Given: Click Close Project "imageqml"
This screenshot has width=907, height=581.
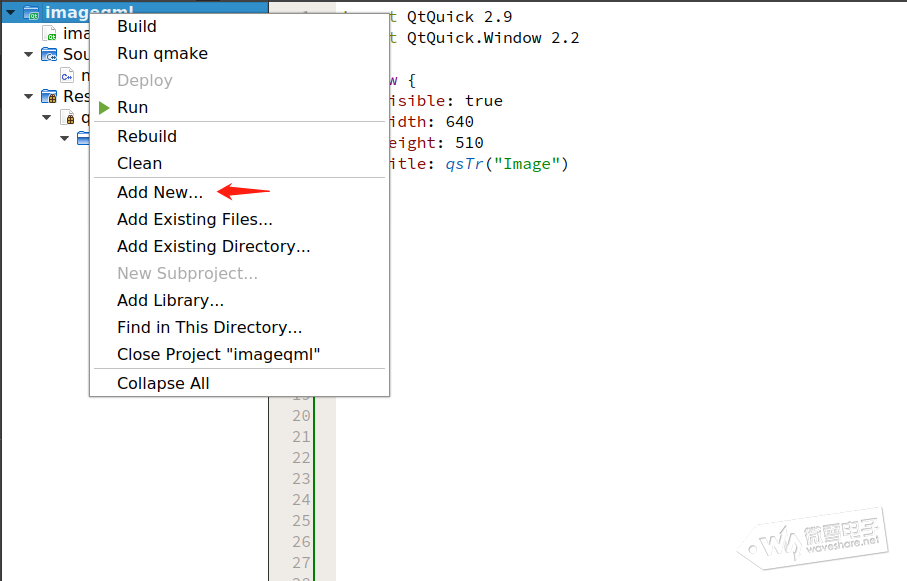Looking at the screenshot, I should tap(218, 354).
